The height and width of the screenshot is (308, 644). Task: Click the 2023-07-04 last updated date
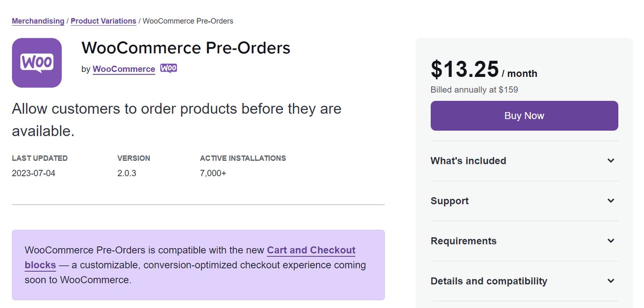33,173
